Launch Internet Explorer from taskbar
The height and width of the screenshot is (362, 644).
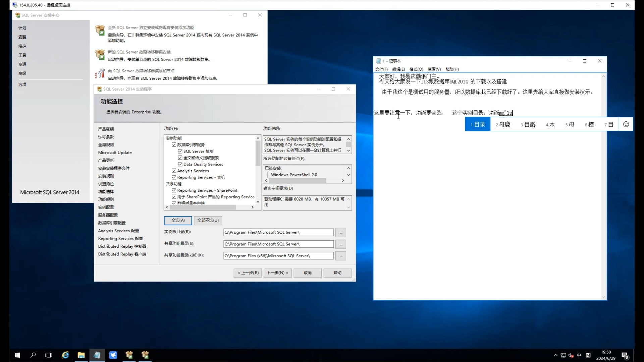click(65, 355)
